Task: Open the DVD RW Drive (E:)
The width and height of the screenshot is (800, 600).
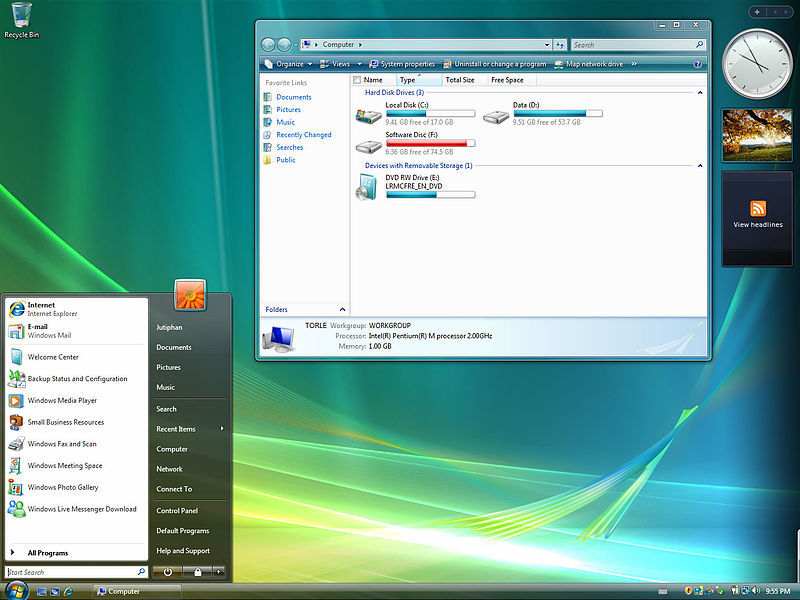Action: (x=416, y=187)
